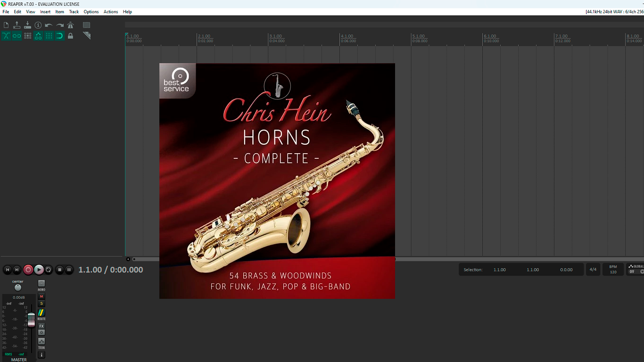Toggle the metronome icon in toolbar

tap(71, 25)
